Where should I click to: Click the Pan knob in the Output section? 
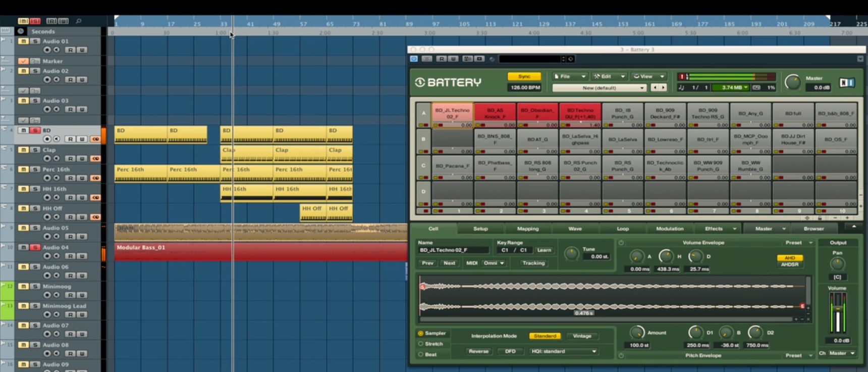[837, 264]
